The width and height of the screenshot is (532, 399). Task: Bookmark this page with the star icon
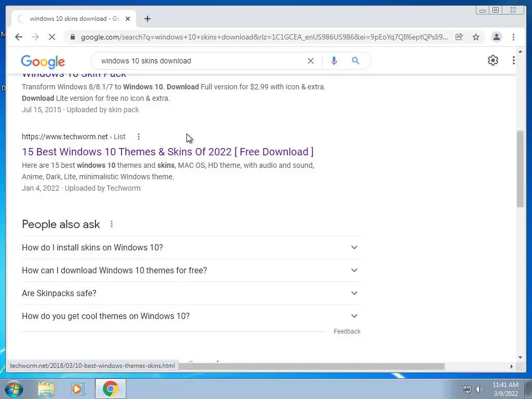pos(476,37)
